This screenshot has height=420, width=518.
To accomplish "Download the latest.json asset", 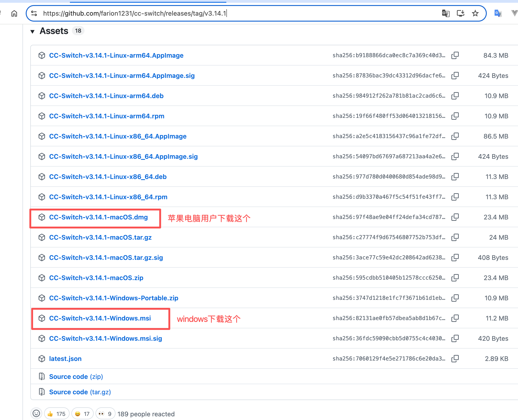I will tap(65, 359).
